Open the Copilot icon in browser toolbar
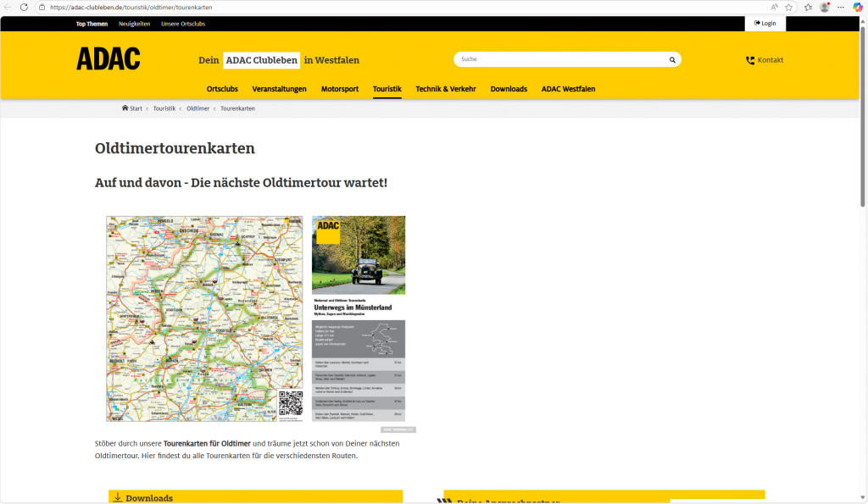The height and width of the screenshot is (504, 868). (x=856, y=7)
